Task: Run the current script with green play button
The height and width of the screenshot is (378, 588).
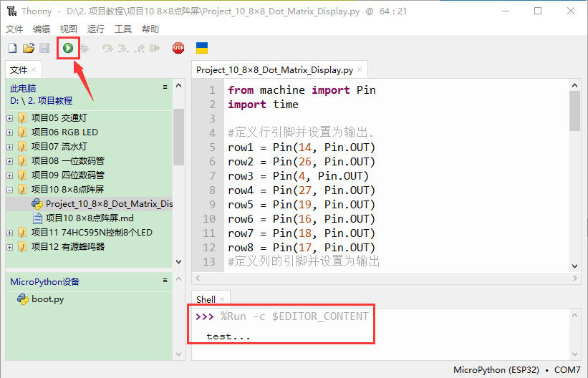Action: [67, 48]
